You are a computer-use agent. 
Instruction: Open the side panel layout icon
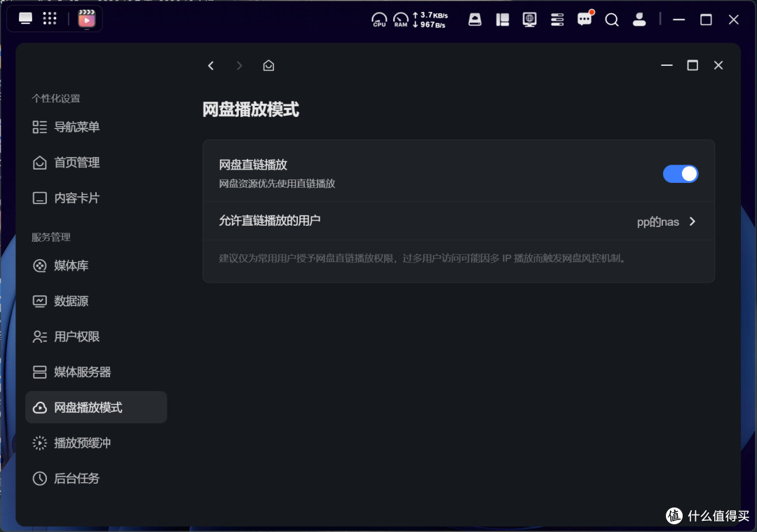(503, 20)
